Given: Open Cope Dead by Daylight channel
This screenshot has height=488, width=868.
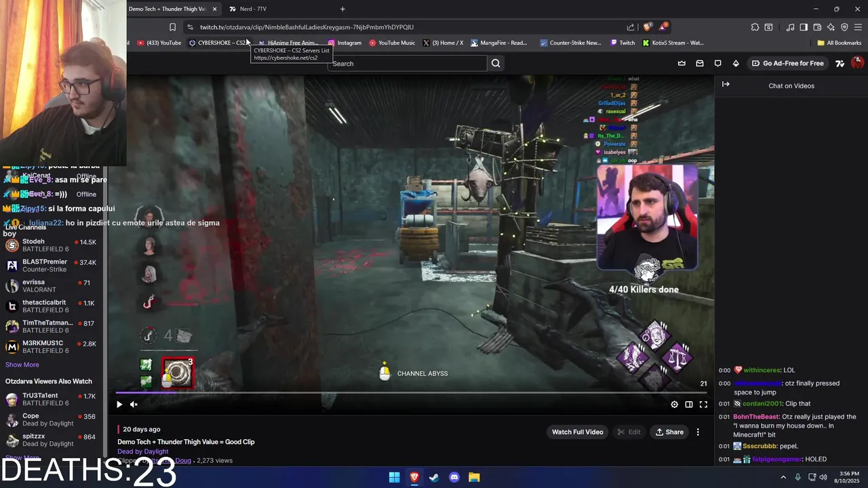Looking at the screenshot, I should (x=52, y=420).
